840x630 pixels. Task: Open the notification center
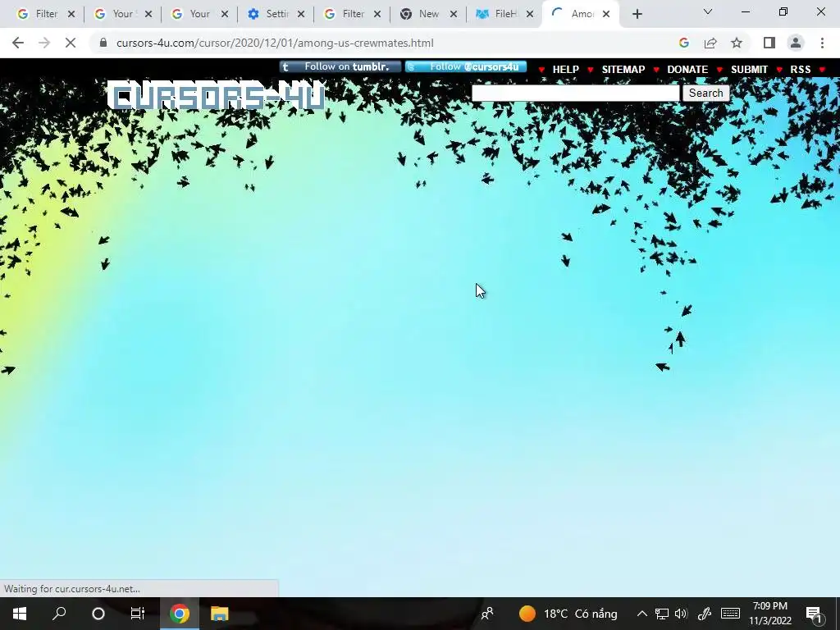(814, 614)
